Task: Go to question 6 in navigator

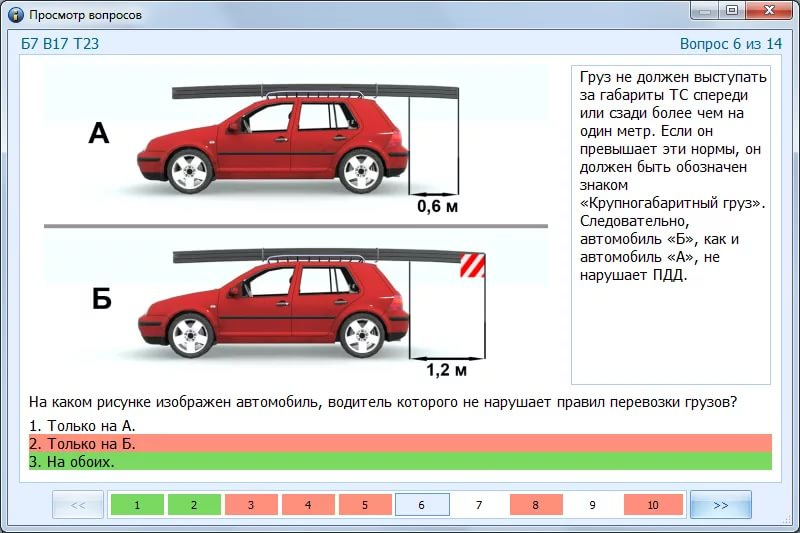Action: tap(422, 505)
